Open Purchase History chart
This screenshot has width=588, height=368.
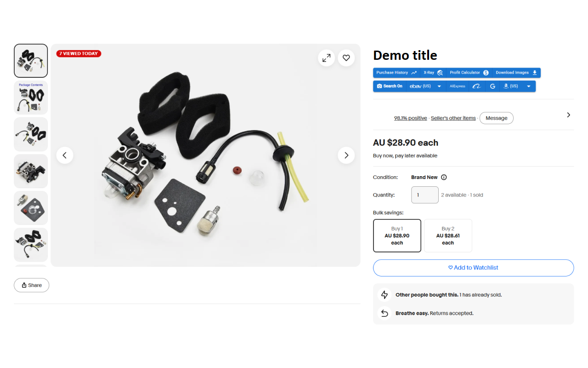point(396,73)
